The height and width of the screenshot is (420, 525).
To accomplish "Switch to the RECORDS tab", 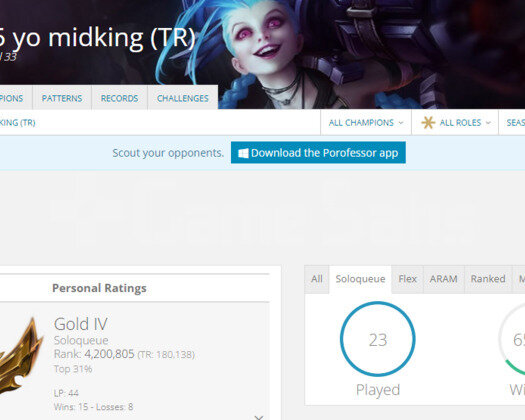I will tap(120, 98).
